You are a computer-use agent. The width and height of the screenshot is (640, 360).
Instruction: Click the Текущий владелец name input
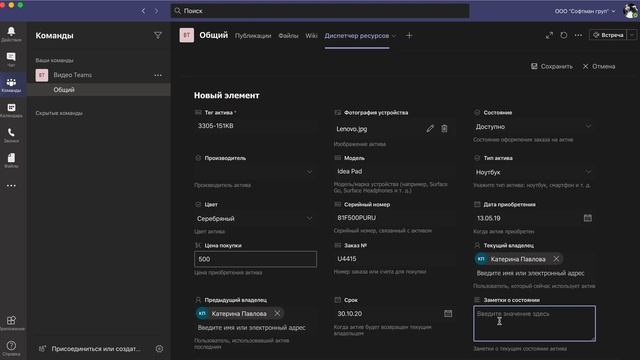click(x=534, y=273)
